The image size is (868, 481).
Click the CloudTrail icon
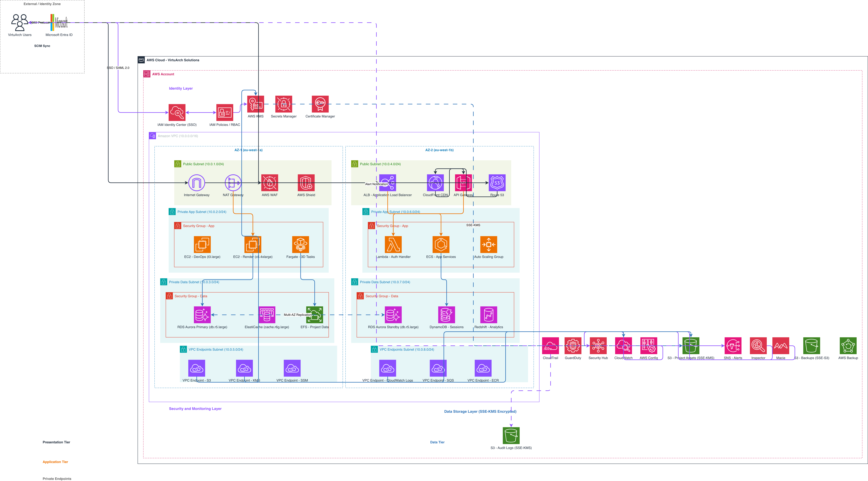pyautogui.click(x=551, y=346)
